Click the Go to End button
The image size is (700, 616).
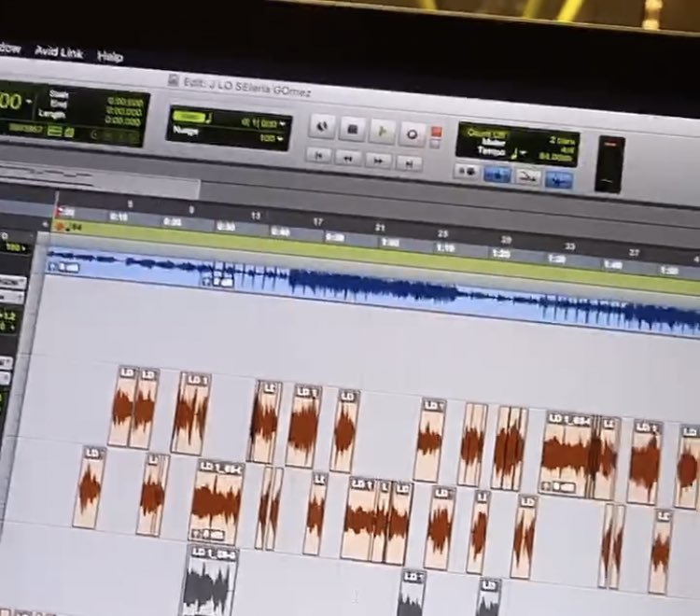(408, 163)
